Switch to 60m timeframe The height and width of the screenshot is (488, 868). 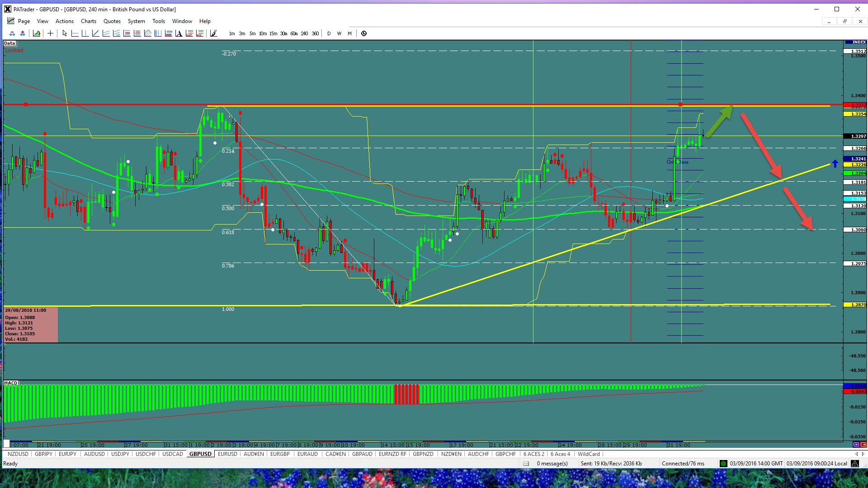[294, 33]
